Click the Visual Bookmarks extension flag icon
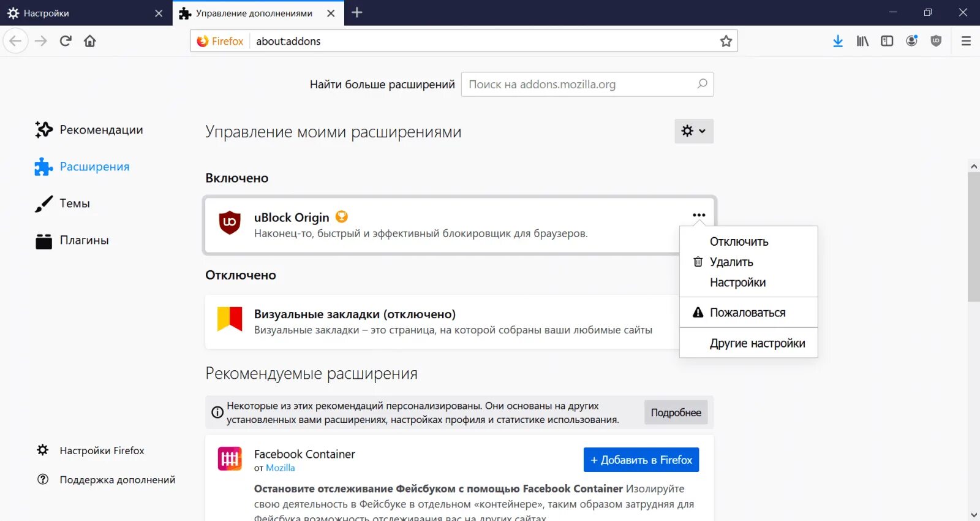This screenshot has height=521, width=980. (230, 319)
